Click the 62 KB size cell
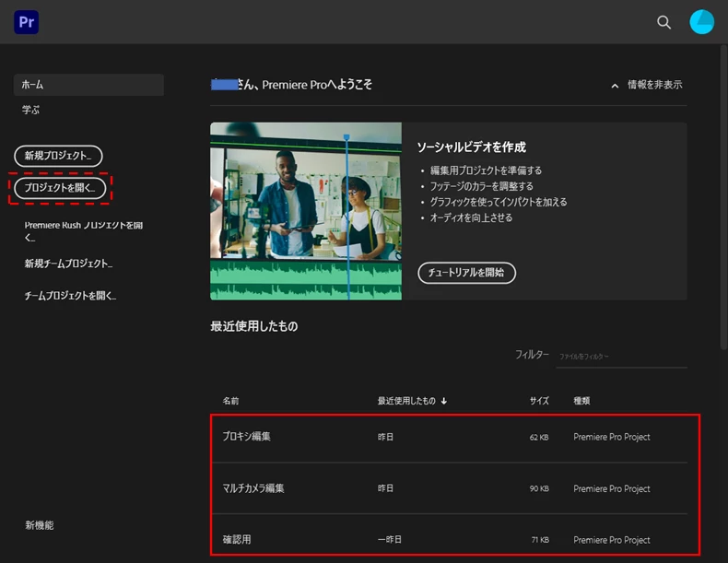 tap(539, 437)
